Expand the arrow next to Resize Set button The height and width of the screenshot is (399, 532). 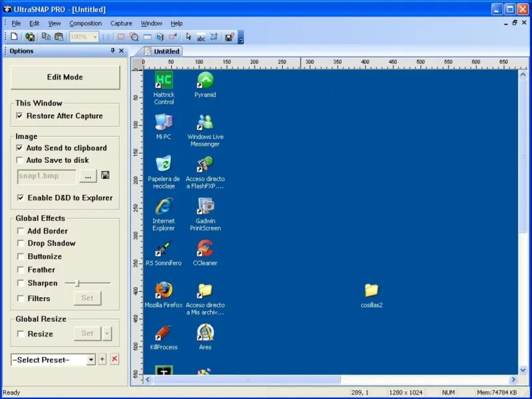pyautogui.click(x=107, y=334)
